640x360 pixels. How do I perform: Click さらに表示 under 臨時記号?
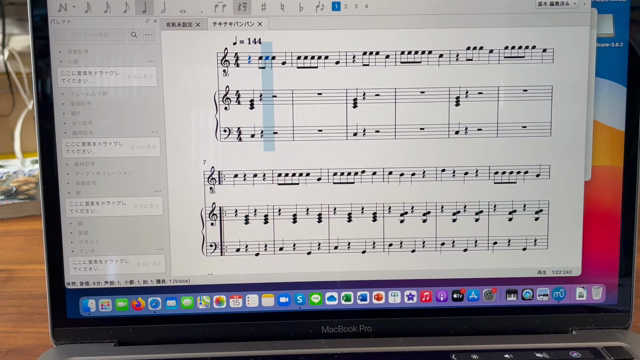point(144,147)
